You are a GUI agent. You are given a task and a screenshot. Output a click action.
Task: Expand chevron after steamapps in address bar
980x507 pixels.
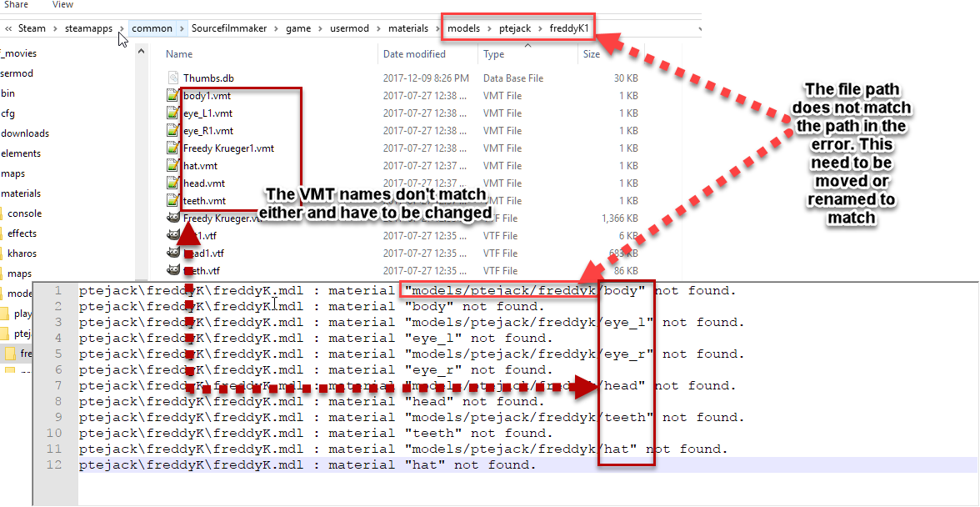tap(122, 28)
